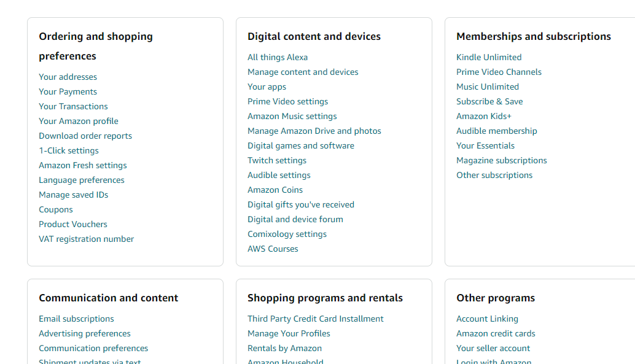View Other subscriptions
Viewport: 635px width, 364px height.
(494, 176)
